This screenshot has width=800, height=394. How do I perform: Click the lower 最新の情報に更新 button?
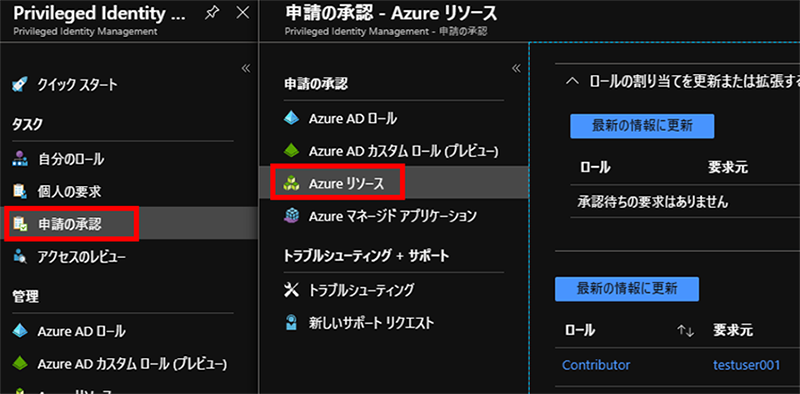[627, 289]
